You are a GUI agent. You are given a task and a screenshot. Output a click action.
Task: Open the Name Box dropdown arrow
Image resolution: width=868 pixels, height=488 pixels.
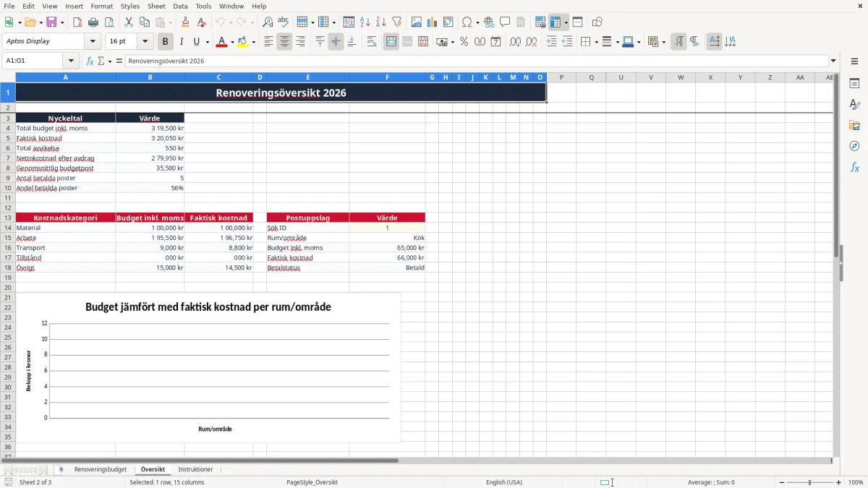[x=71, y=61]
